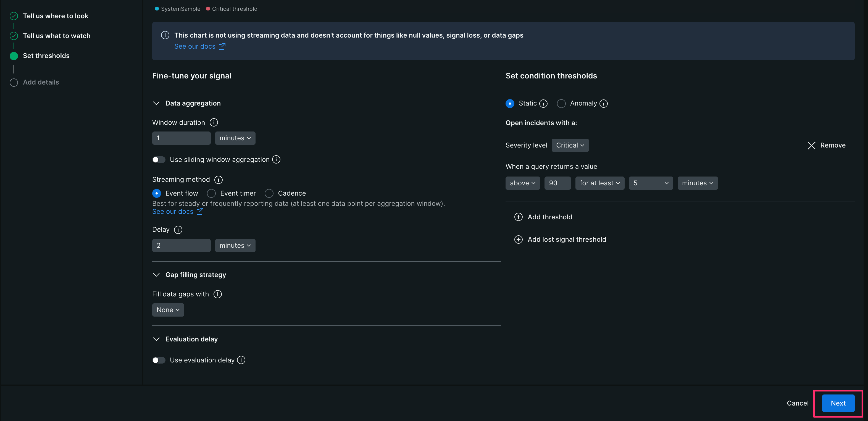Image resolution: width=868 pixels, height=421 pixels.
Task: Open the Severity level Critical dropdown
Action: [570, 145]
